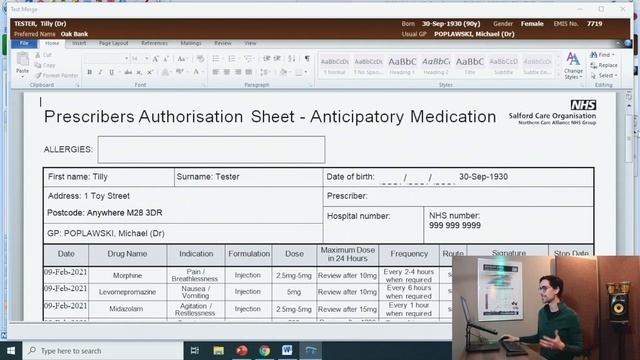Toggle Subscript formatting
The width and height of the screenshot is (640, 360).
139,72
